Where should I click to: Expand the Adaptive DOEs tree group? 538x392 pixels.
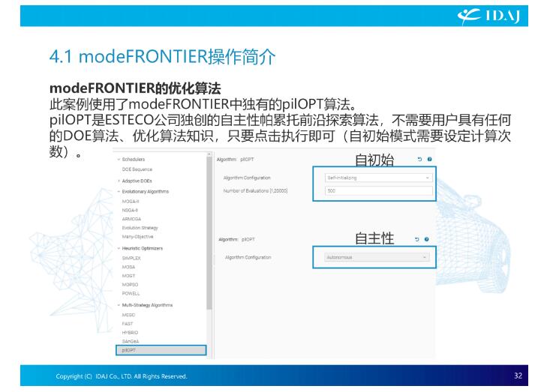click(119, 181)
